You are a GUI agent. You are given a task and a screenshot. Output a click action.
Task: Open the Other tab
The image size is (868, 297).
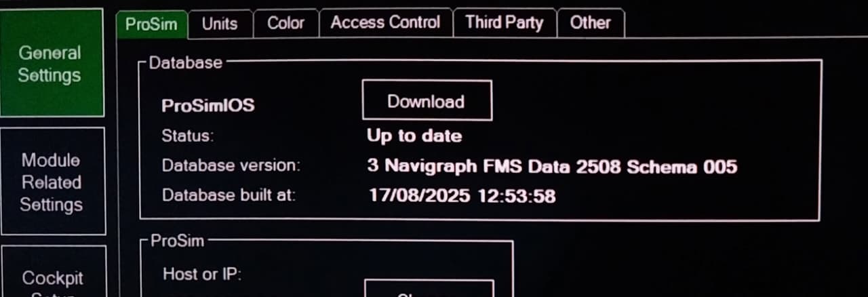(590, 23)
